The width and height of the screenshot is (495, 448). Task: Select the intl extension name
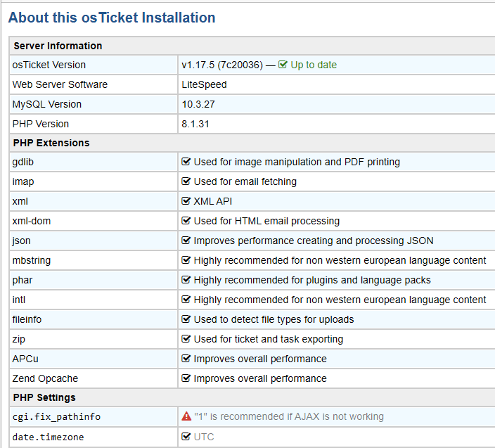pyautogui.click(x=18, y=300)
